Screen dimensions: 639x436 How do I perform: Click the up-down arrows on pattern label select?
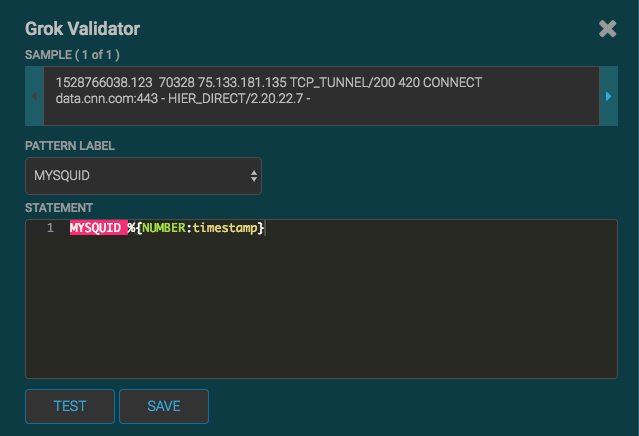[x=254, y=176]
